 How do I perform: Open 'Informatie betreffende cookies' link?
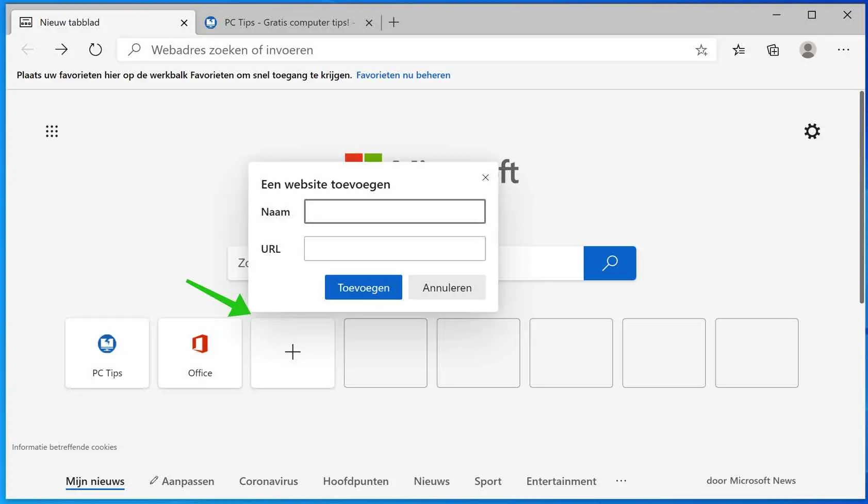click(x=64, y=447)
